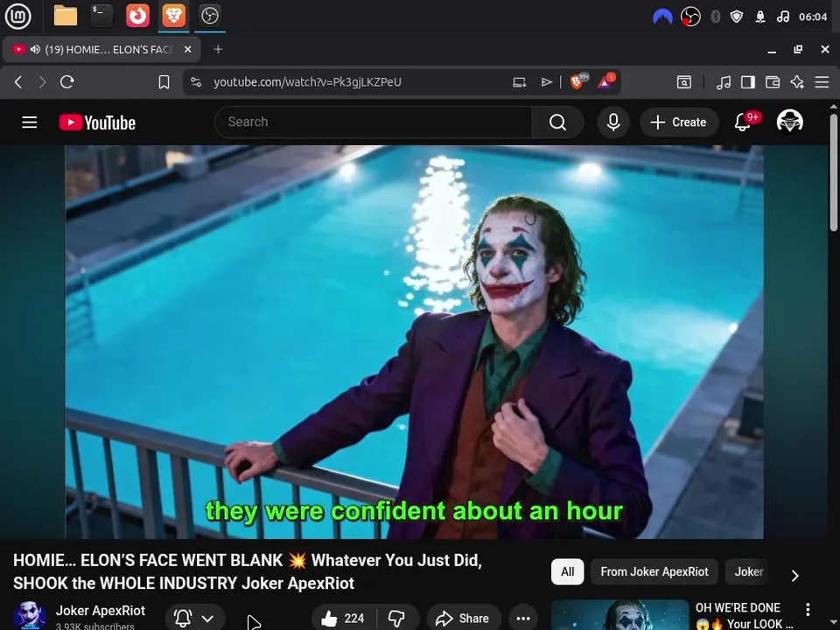The height and width of the screenshot is (630, 840).
Task: Open the music note sound tray icon
Action: point(782,17)
